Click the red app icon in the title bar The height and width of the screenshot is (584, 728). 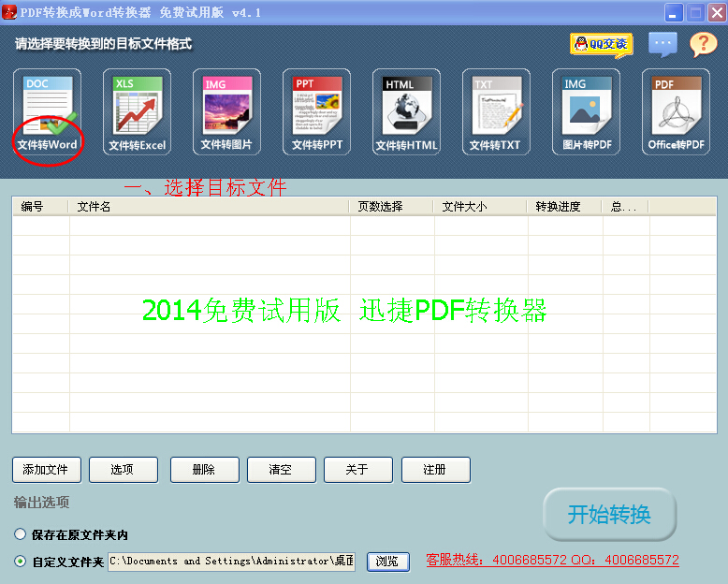9,12
